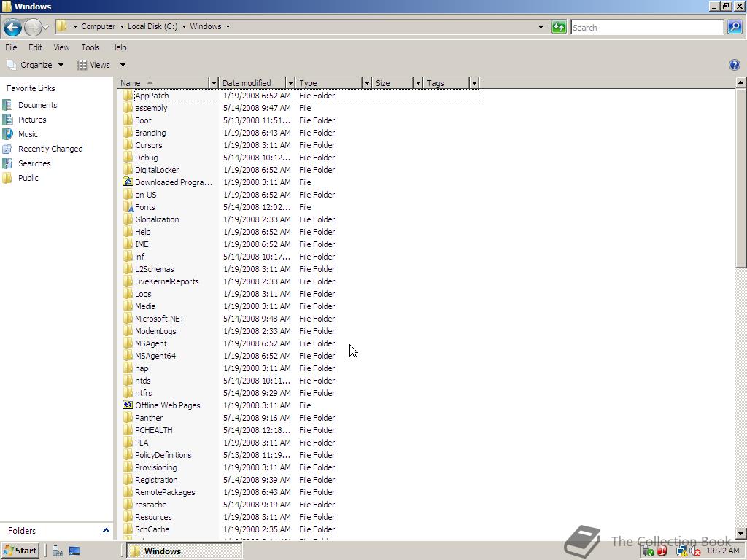Select the AppPatch folder icon

(128, 96)
